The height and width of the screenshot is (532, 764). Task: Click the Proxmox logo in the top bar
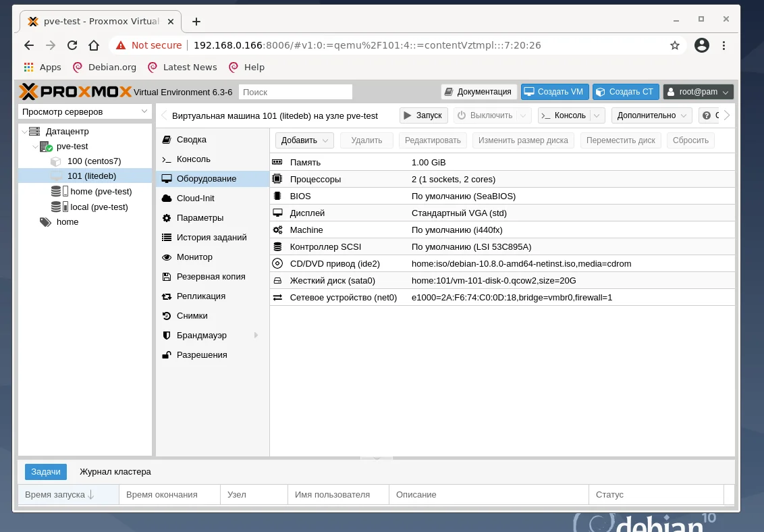(71, 91)
